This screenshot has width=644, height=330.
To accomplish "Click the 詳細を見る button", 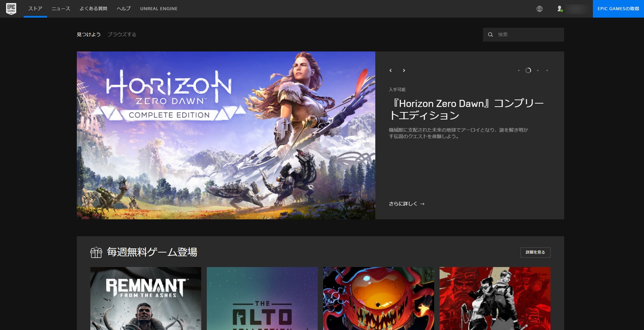I will point(535,252).
